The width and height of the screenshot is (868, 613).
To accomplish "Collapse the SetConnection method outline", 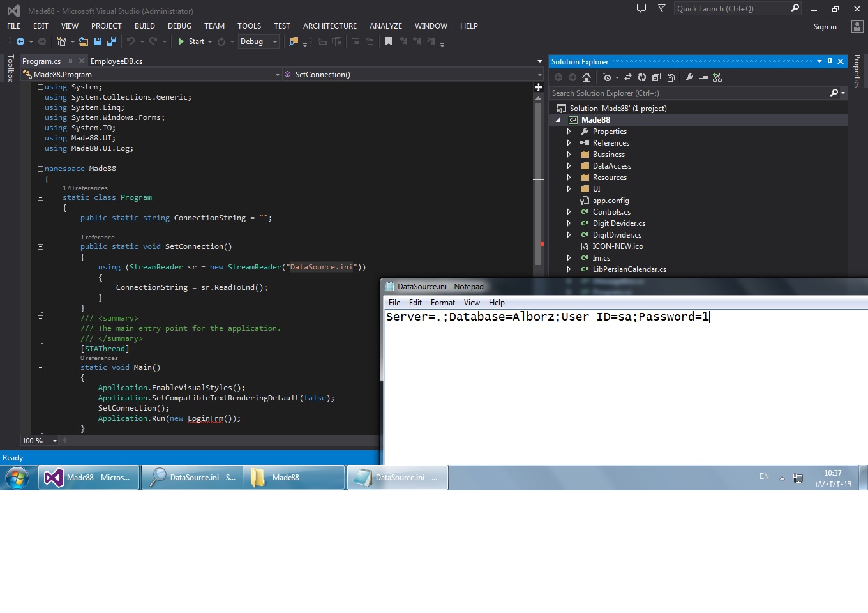I will click(40, 246).
